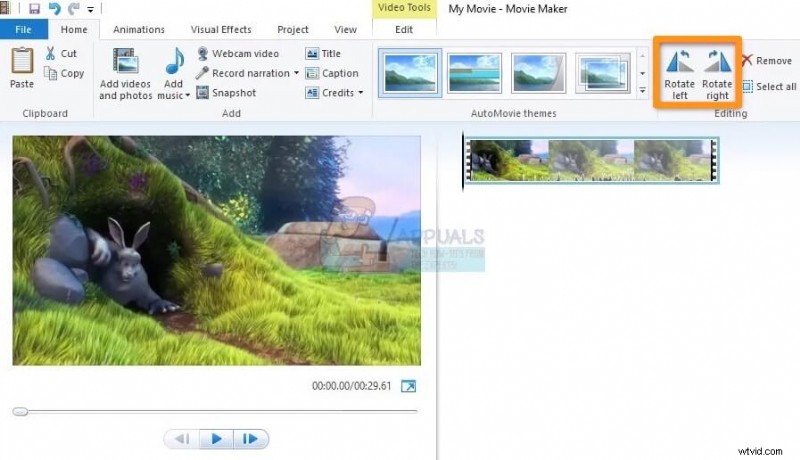Expand the AutoMovie themes gallery
This screenshot has height=460, width=800.
point(642,91)
